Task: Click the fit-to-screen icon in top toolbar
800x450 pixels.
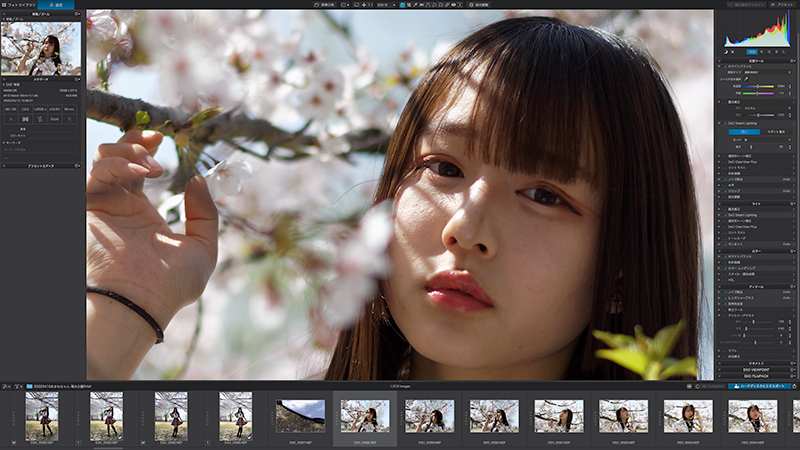Action: tap(356, 5)
